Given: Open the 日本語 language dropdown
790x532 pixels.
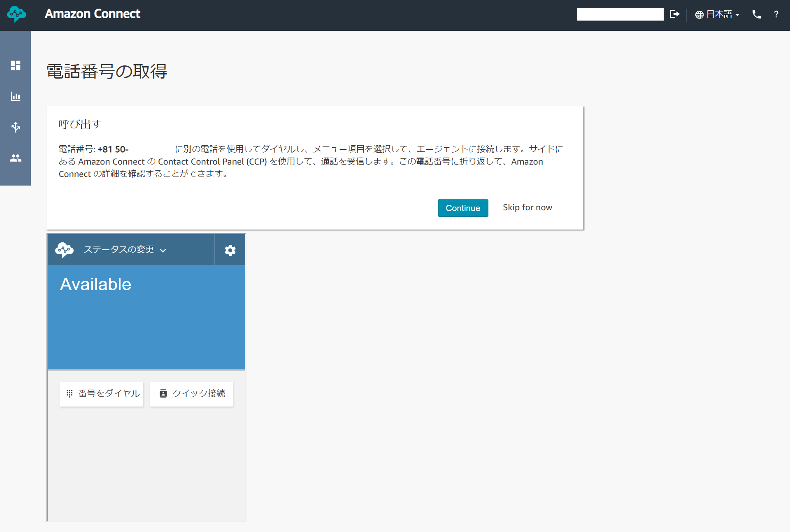Looking at the screenshot, I should click(717, 14).
